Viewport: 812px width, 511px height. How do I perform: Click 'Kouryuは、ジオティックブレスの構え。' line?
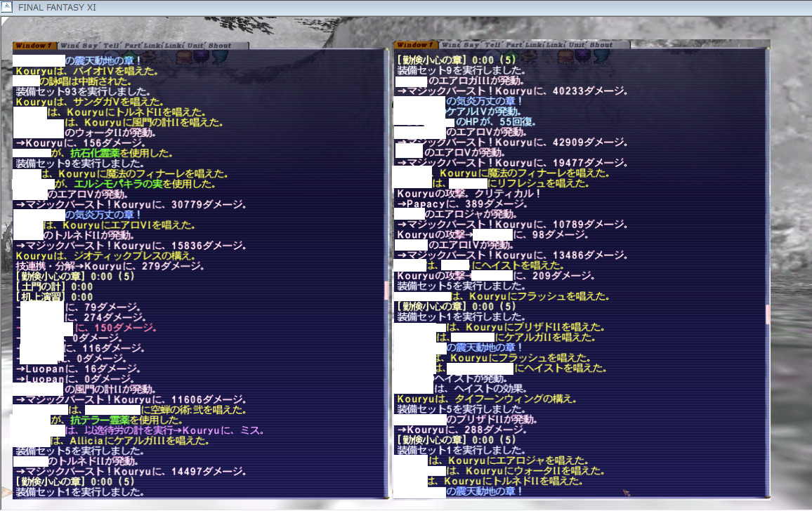105,255
